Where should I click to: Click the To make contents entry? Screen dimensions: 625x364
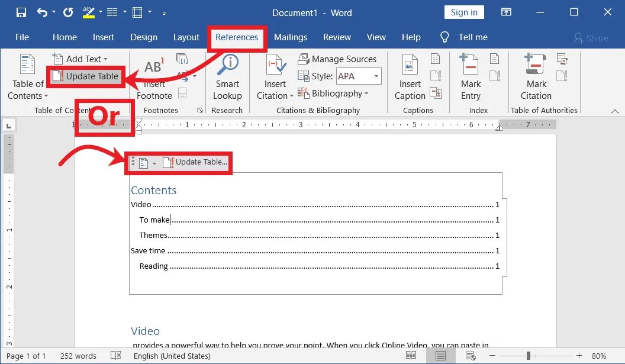click(319, 220)
